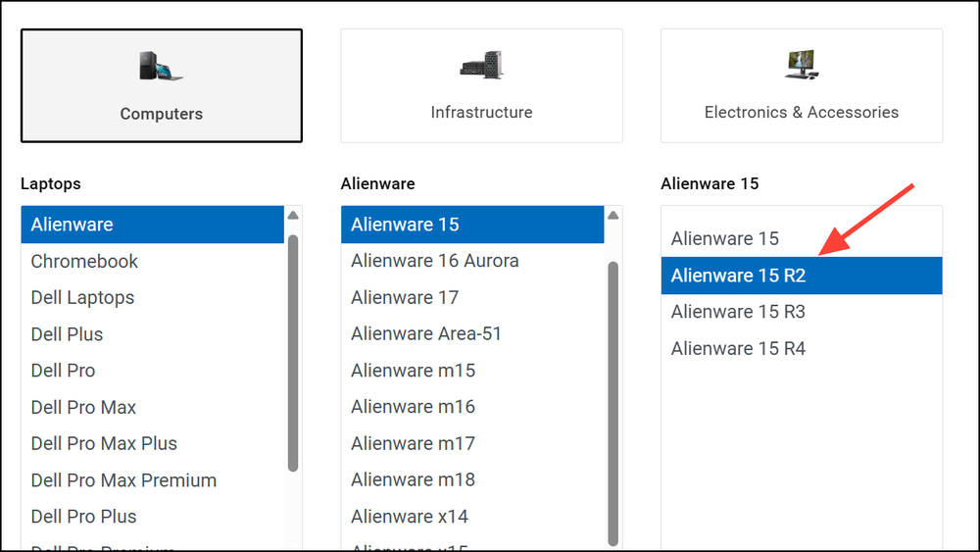Select Alienware m18 model
Viewport: 980px width, 552px height.
472,480
